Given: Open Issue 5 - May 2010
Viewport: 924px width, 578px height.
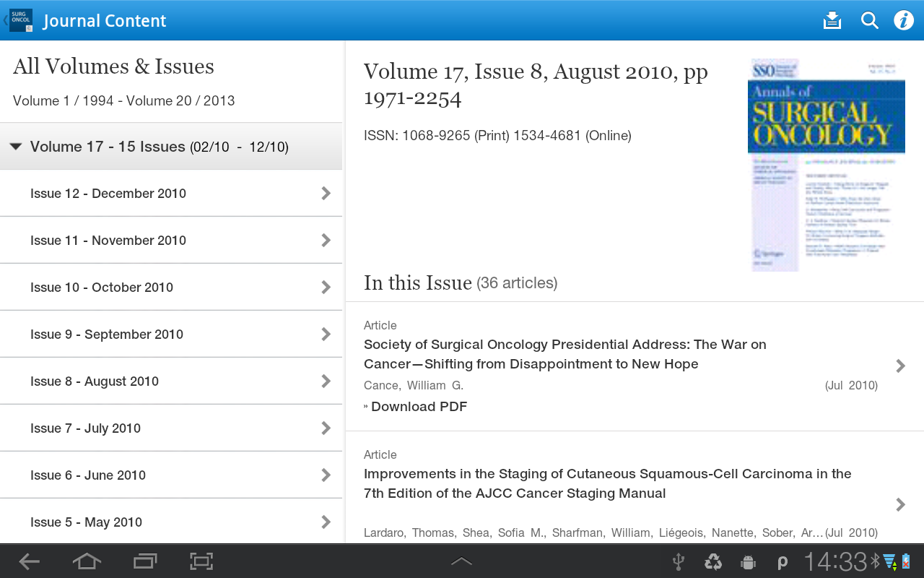Looking at the screenshot, I should click(171, 521).
